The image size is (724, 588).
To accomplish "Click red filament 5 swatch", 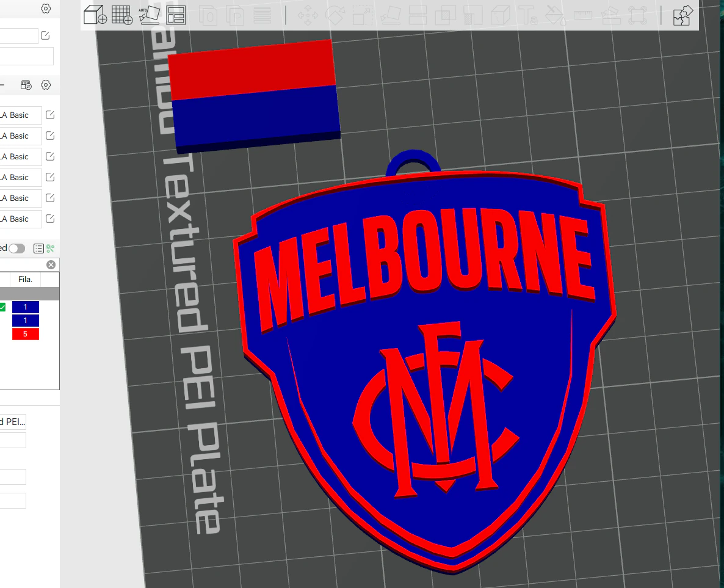I will tap(26, 334).
